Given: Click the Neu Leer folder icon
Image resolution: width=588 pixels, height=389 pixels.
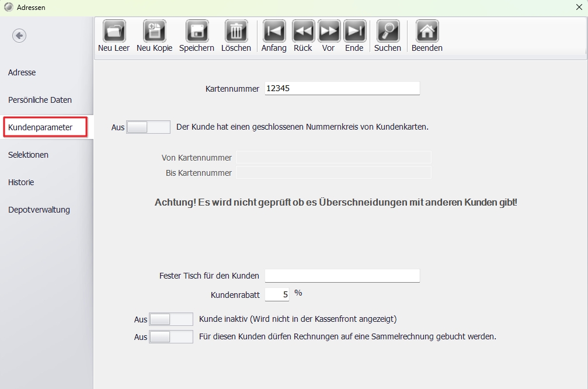Looking at the screenshot, I should pyautogui.click(x=114, y=31).
